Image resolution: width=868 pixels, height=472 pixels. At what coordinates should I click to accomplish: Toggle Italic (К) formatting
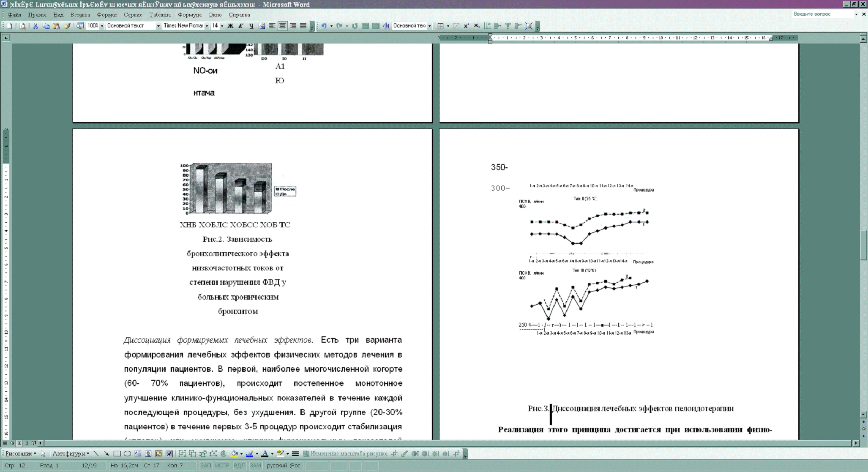[241, 26]
